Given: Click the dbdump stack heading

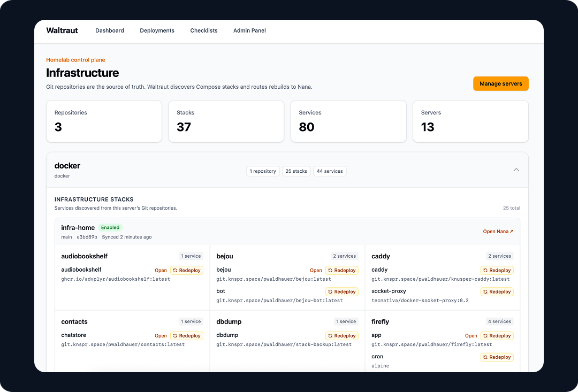Looking at the screenshot, I should (x=229, y=321).
